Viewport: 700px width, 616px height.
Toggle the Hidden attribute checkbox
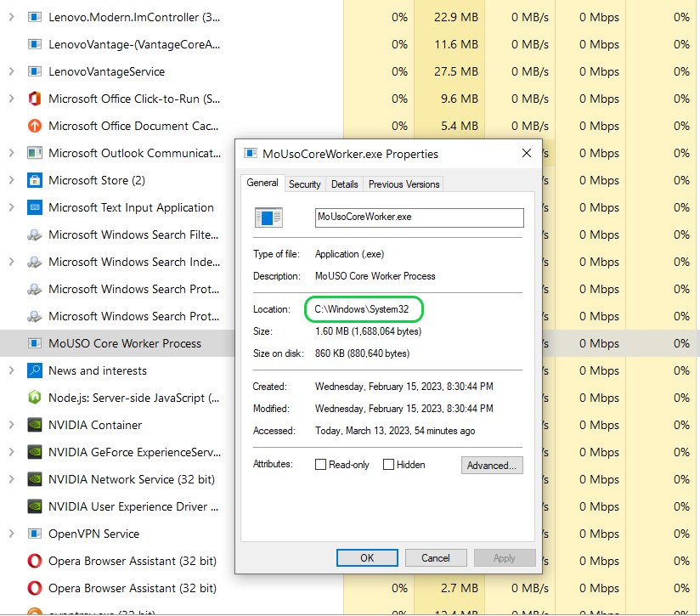(388, 465)
